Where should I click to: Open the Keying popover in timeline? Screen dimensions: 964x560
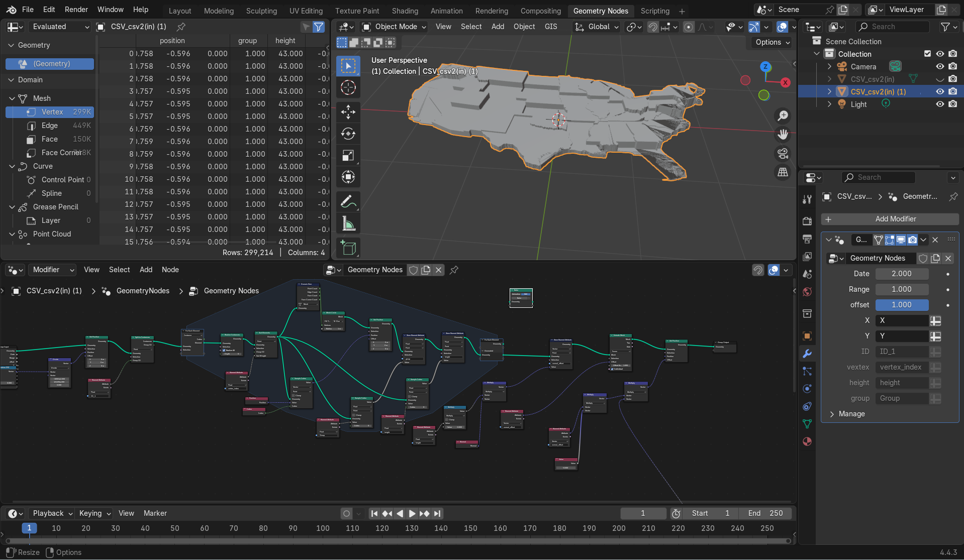coord(94,513)
